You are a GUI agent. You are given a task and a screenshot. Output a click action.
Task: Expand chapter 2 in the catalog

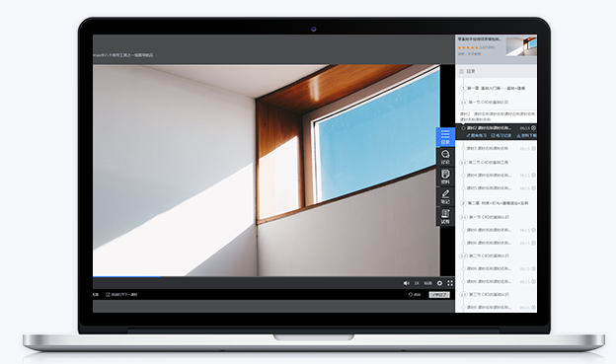[463, 203]
